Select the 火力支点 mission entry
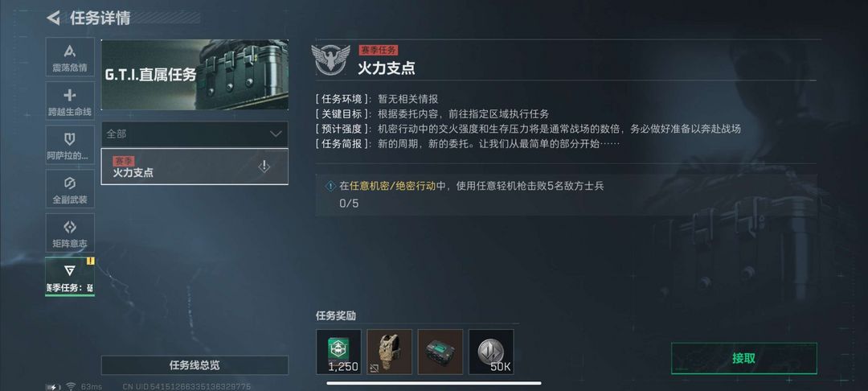 coord(194,167)
